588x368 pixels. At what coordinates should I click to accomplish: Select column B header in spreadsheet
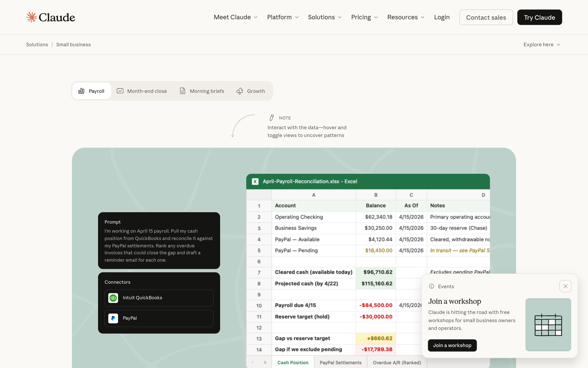[376, 195]
